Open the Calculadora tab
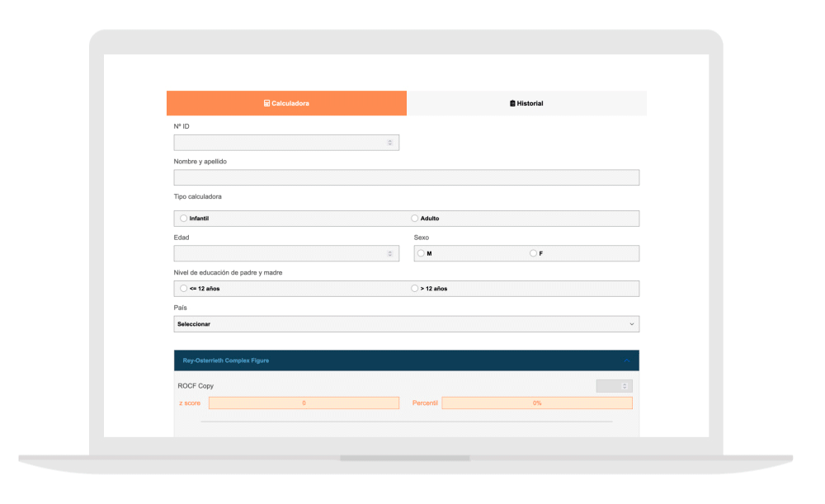Screen dimensions: 825x504 point(286,103)
